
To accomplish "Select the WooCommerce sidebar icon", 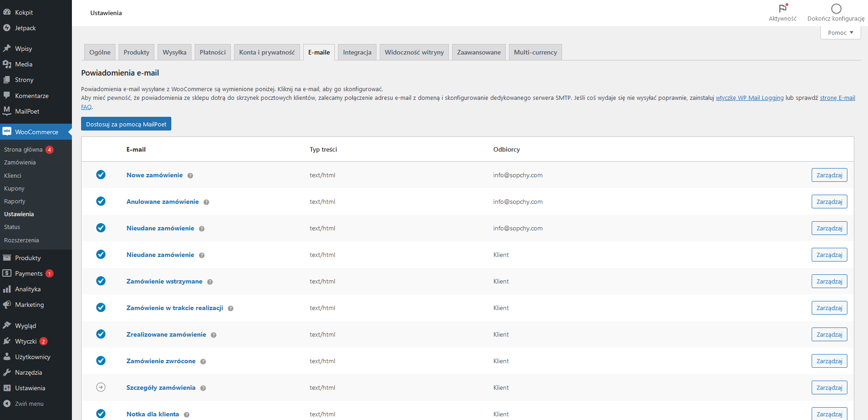I will [7, 131].
